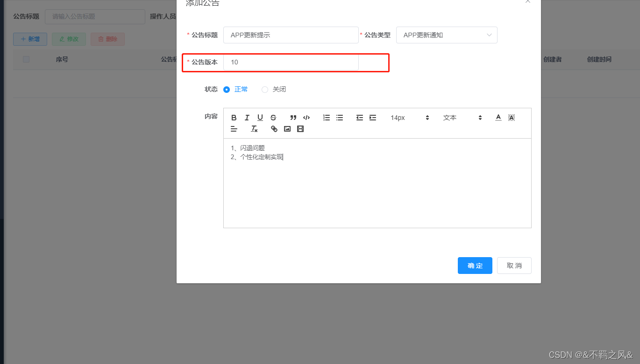The image size is (640, 364).
Task: Click the 创建者 column header
Action: (x=552, y=59)
